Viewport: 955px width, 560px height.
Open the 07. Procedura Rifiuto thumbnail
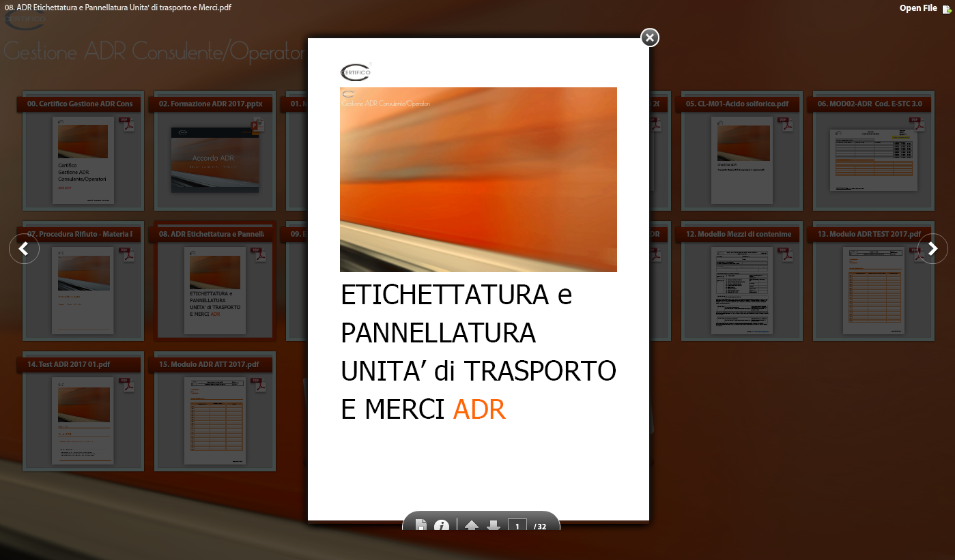[x=83, y=291]
